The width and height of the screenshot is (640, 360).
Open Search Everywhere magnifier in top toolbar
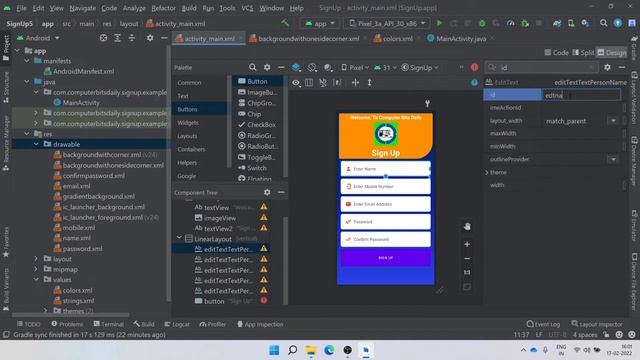tap(603, 23)
